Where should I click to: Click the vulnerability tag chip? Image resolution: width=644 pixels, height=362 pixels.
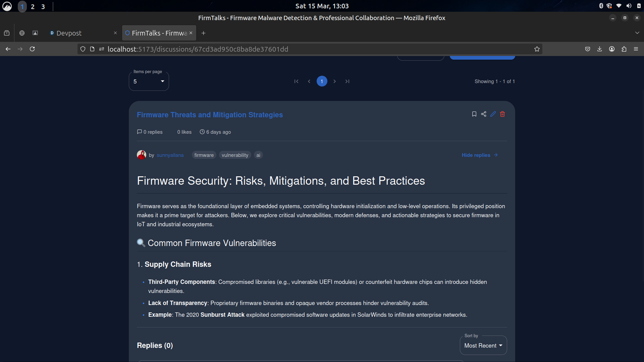point(235,155)
